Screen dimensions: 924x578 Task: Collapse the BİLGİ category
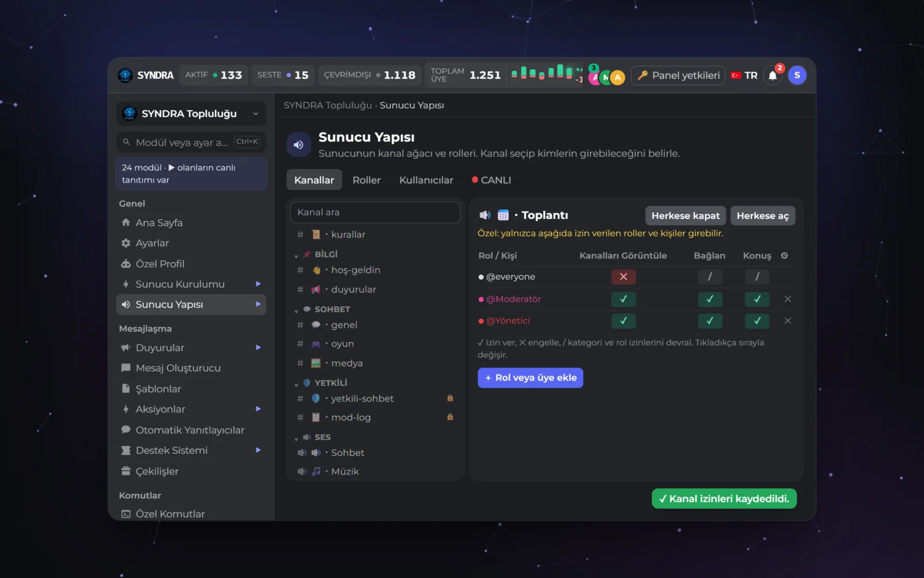(296, 255)
